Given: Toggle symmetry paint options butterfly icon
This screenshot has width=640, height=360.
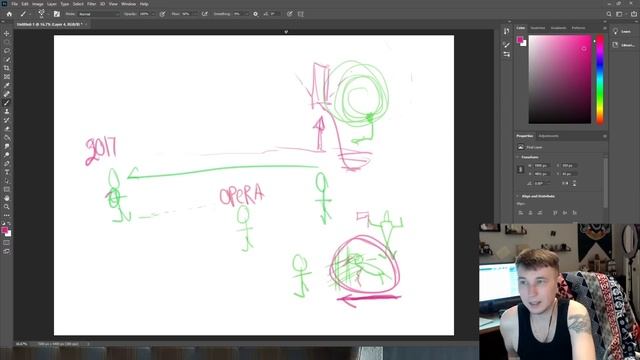Looking at the screenshot, I should (301, 14).
